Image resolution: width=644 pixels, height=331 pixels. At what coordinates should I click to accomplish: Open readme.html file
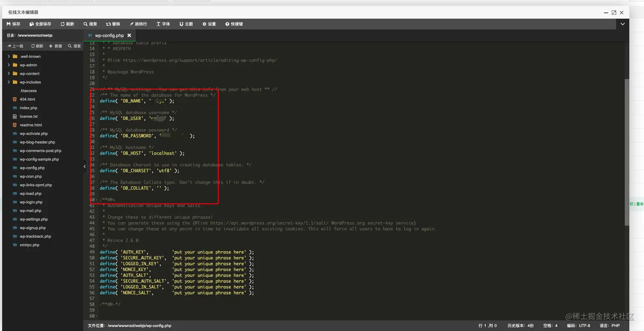pyautogui.click(x=31, y=125)
